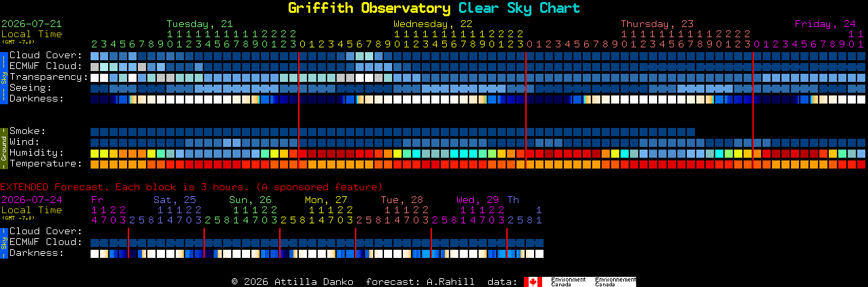Click the green Ground sidebar beside Wind
Image resolution: width=868 pixels, height=287 pixels.
click(3, 148)
